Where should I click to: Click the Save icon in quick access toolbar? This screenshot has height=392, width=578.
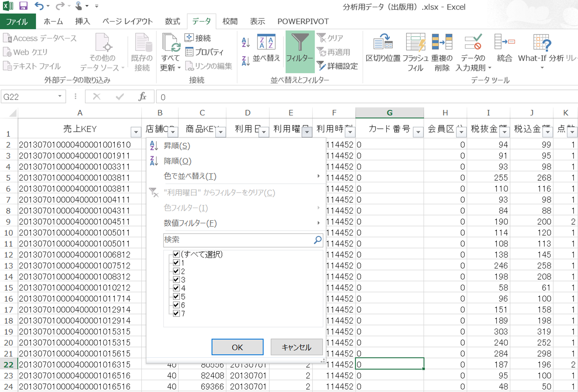(x=23, y=6)
